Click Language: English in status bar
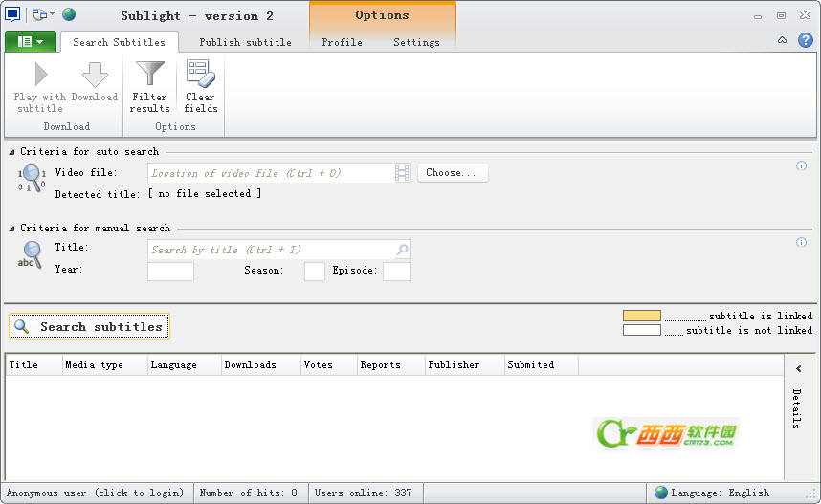The image size is (821, 504). click(x=720, y=493)
